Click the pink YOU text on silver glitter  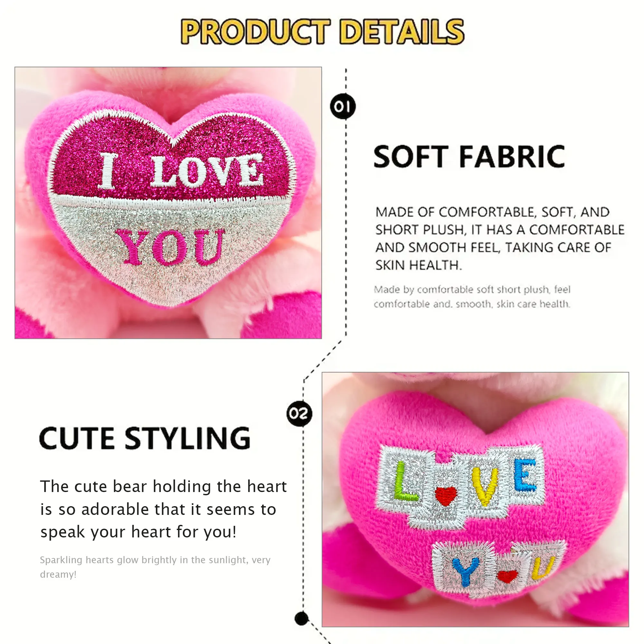(x=170, y=247)
